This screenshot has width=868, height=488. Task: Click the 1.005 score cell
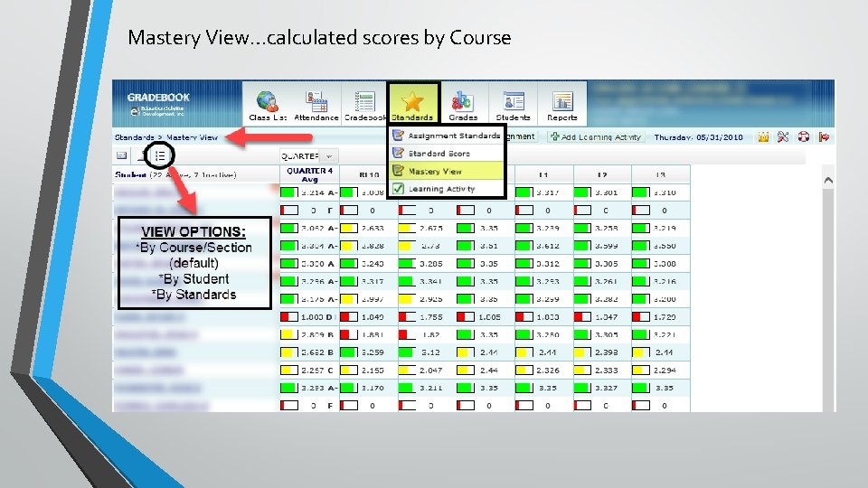(x=486, y=317)
